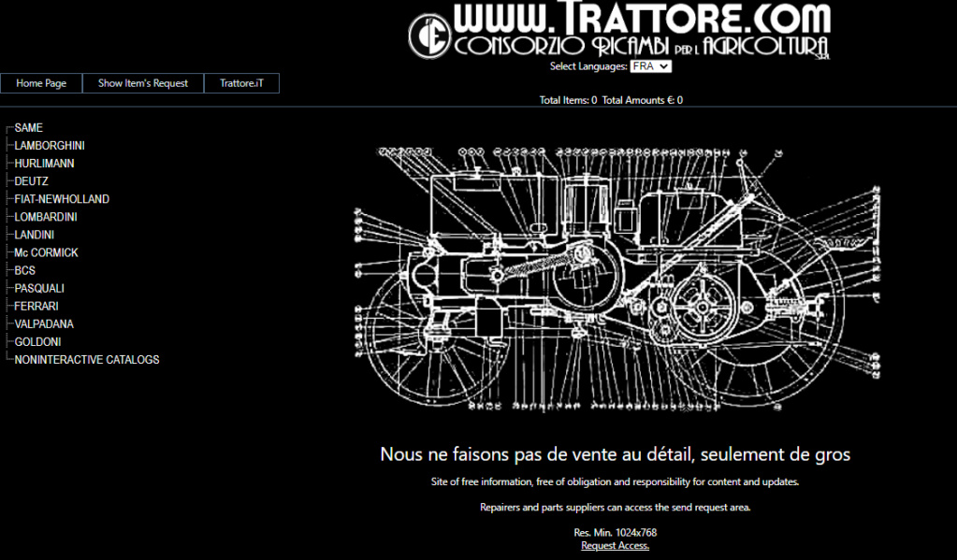This screenshot has width=957, height=560.
Task: Click the circular CE consortium logo
Action: (x=429, y=36)
